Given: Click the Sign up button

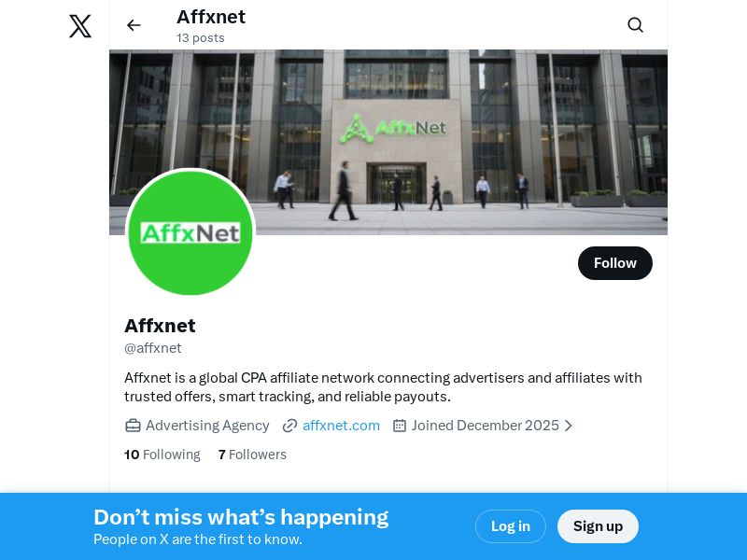Looking at the screenshot, I should pos(598,526).
